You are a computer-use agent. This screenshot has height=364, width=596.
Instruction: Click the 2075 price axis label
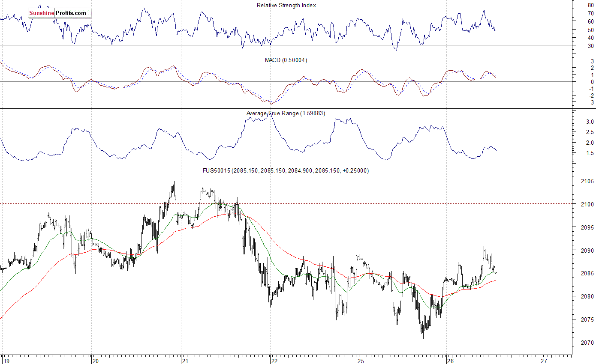(x=588, y=320)
